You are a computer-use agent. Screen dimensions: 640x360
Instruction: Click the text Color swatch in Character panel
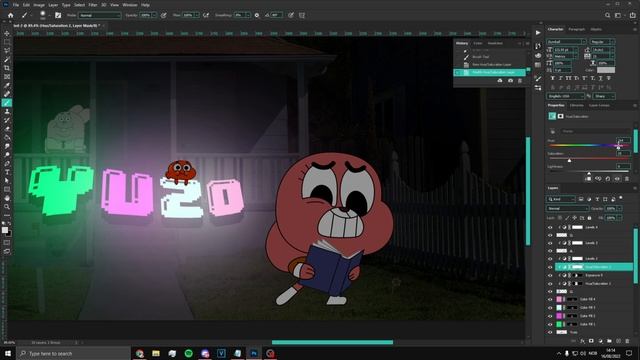[606, 70]
